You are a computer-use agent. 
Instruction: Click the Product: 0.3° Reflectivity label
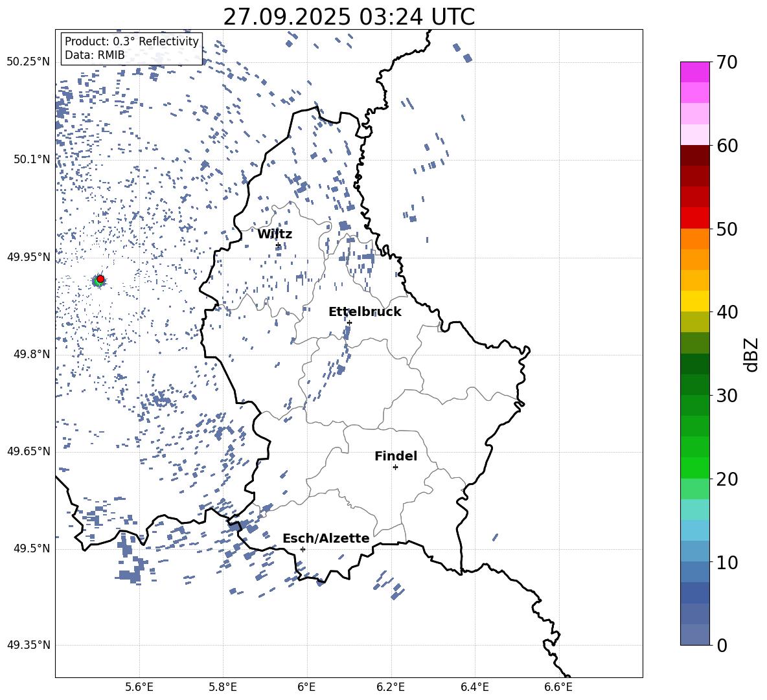click(x=132, y=41)
